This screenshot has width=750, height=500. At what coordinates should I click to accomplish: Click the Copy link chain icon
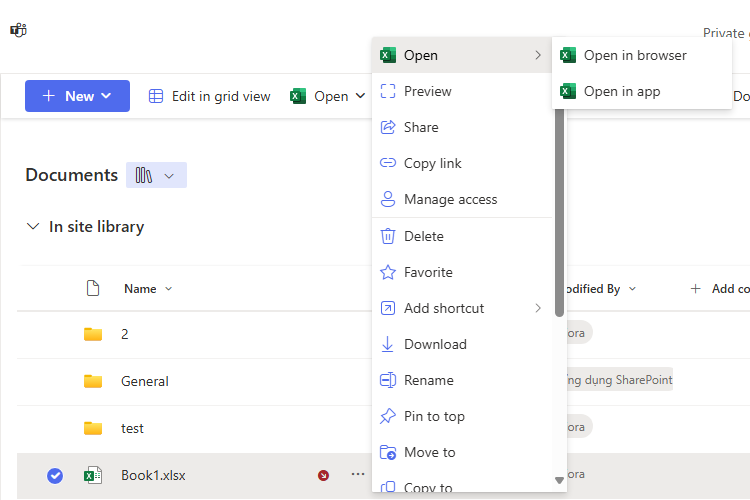point(387,163)
